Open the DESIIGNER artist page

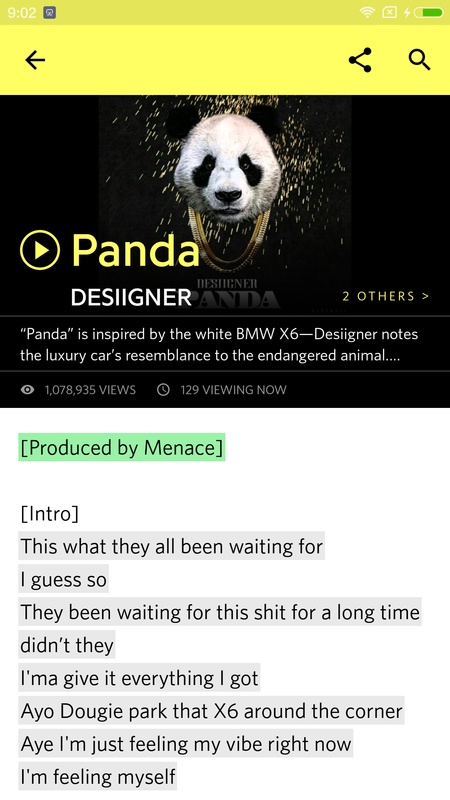[131, 297]
